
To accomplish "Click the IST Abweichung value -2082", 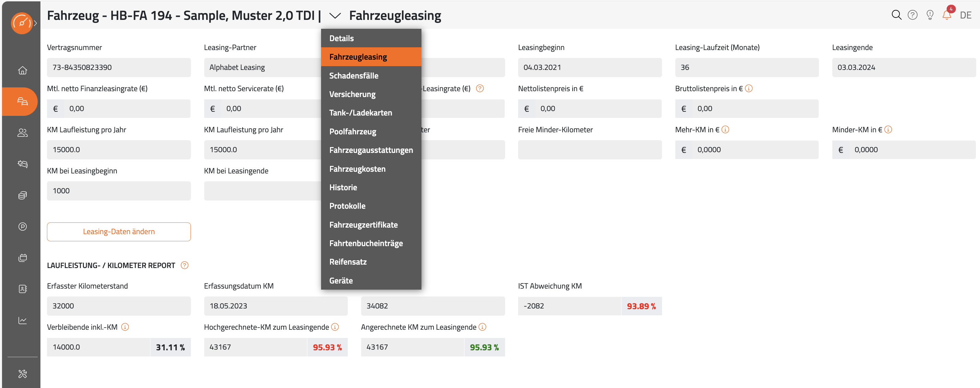I will pyautogui.click(x=569, y=306).
